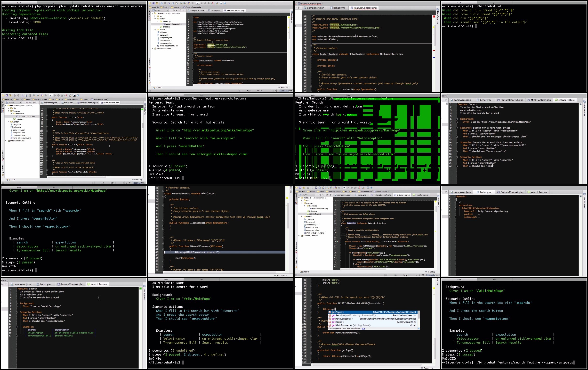Select search.feature file in the project tree
Viewport: 588px width, 370px height.
[x=315, y=214]
